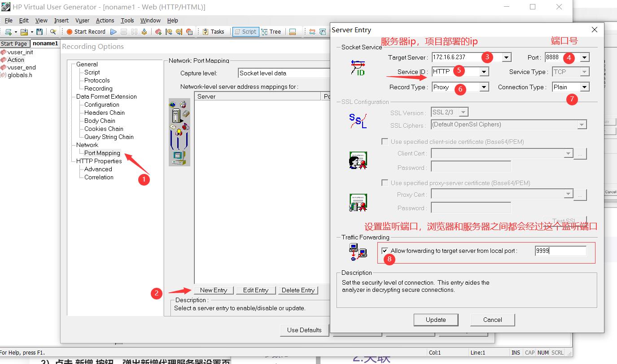Click Cancel in Server Entry dialog

492,320
